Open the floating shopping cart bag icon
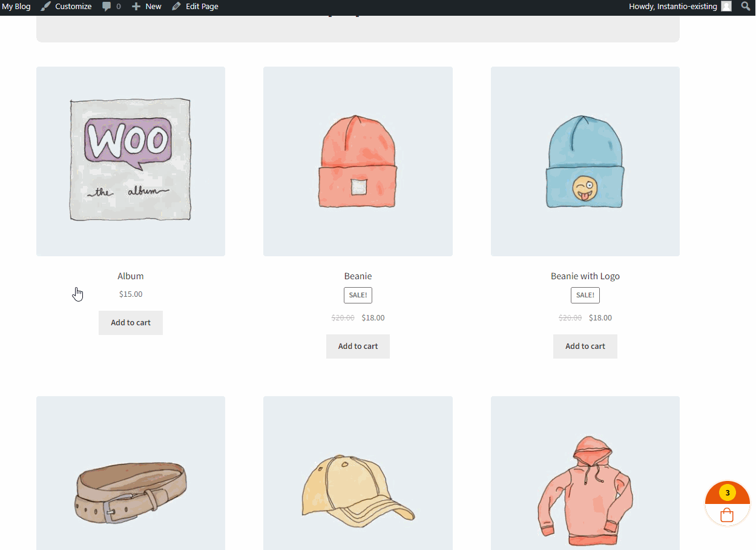This screenshot has height=550, width=756. [727, 515]
